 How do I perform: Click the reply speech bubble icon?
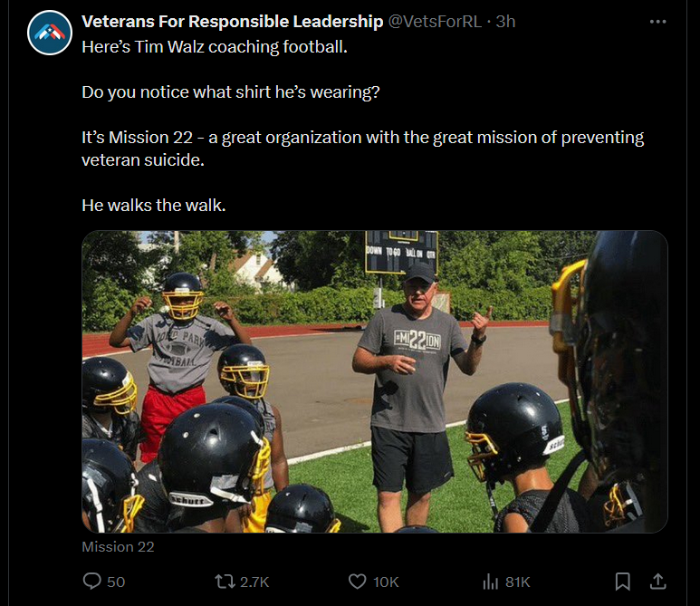(x=92, y=581)
